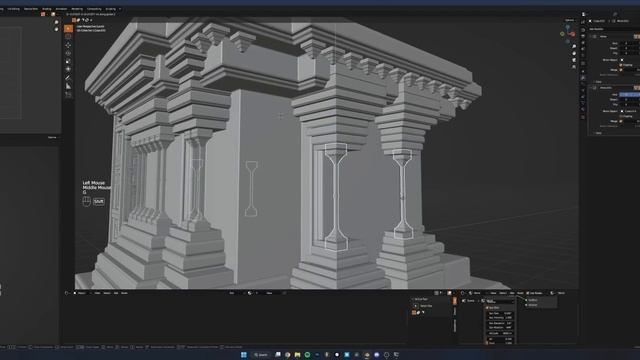This screenshot has width=640, height=360.
Task: Switch to the Compositing workspace tab
Action: coord(94,9)
